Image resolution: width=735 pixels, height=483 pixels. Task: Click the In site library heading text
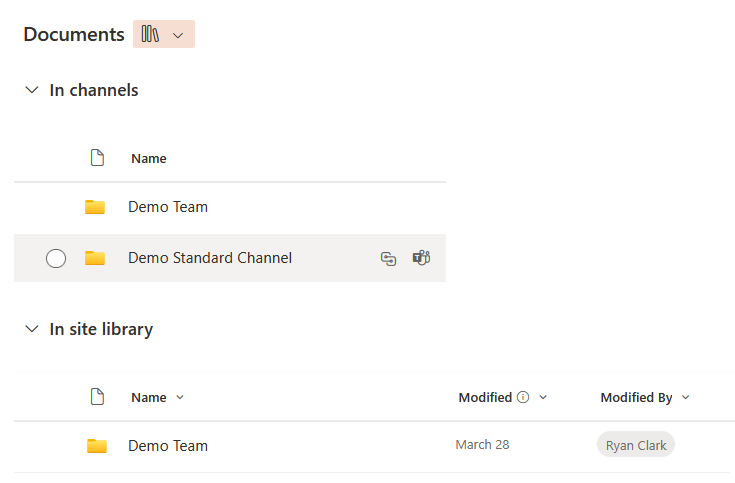tap(101, 329)
